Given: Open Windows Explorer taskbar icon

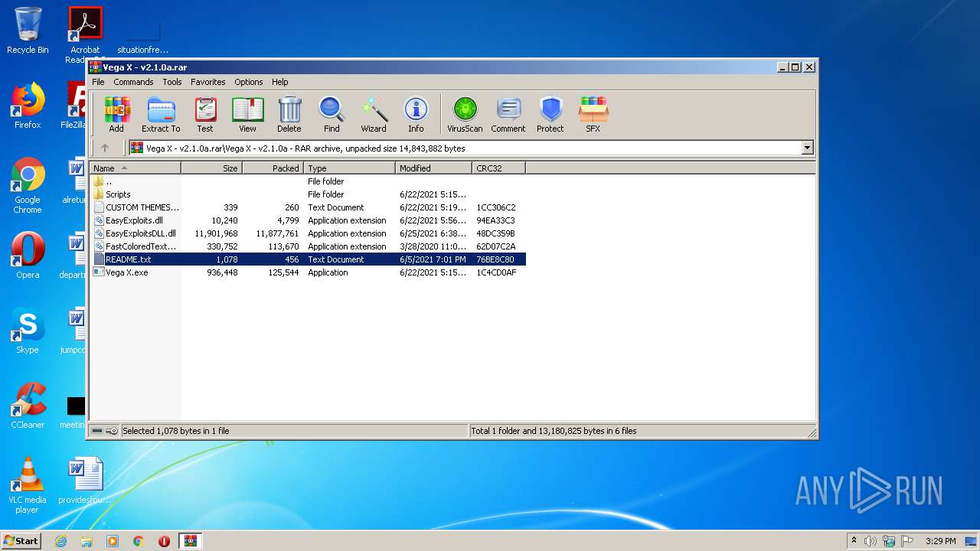Looking at the screenshot, I should coord(87,541).
